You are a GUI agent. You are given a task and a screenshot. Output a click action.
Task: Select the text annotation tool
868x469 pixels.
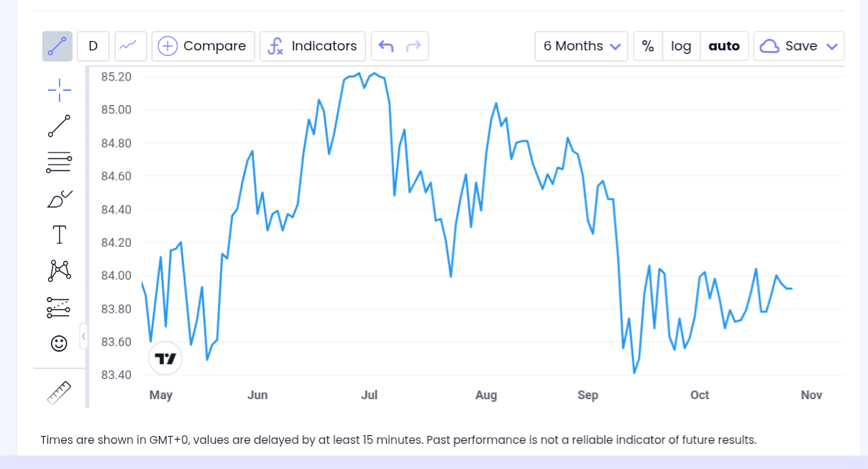click(59, 234)
